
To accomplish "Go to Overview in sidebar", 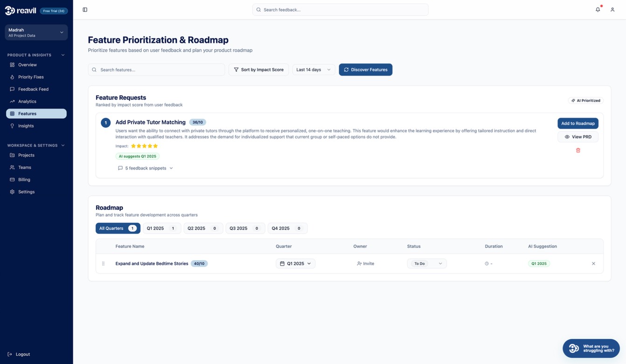I will 36,65.
